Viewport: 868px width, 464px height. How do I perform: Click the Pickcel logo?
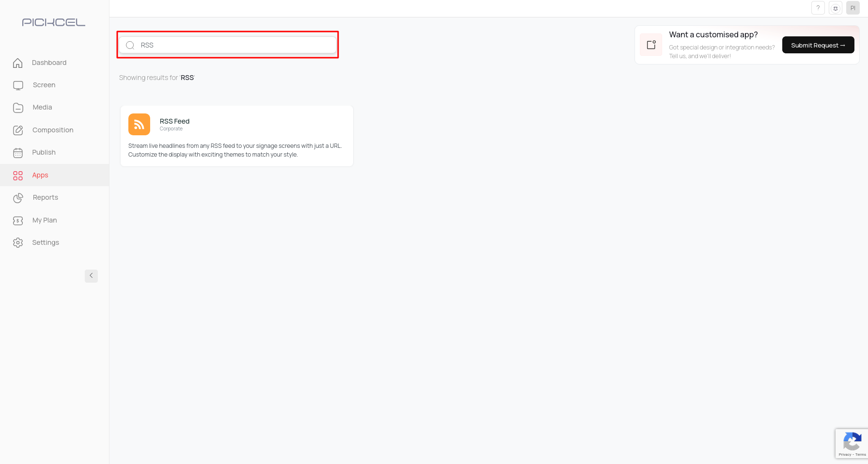tap(53, 22)
